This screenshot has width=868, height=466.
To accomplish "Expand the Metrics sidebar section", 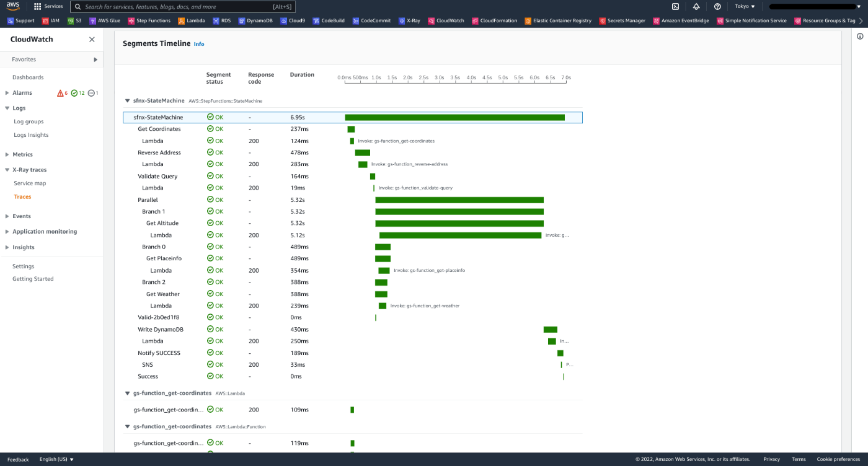I will tap(7, 154).
